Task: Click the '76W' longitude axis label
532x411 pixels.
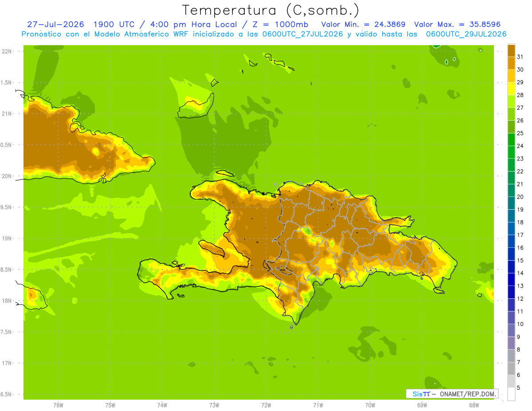Action: (x=58, y=405)
